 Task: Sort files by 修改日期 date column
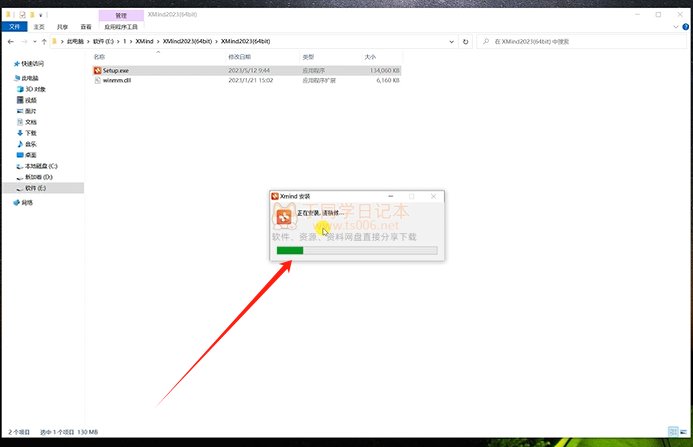click(x=240, y=57)
